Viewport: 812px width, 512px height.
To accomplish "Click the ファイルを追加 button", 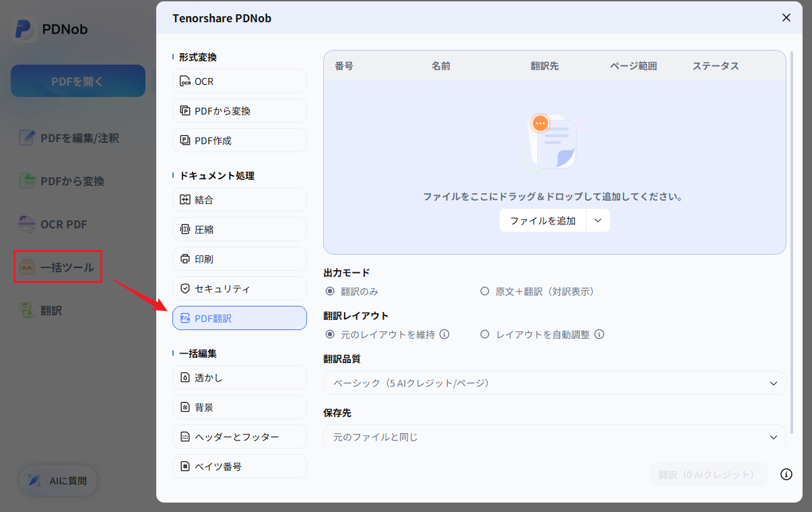I will [543, 221].
